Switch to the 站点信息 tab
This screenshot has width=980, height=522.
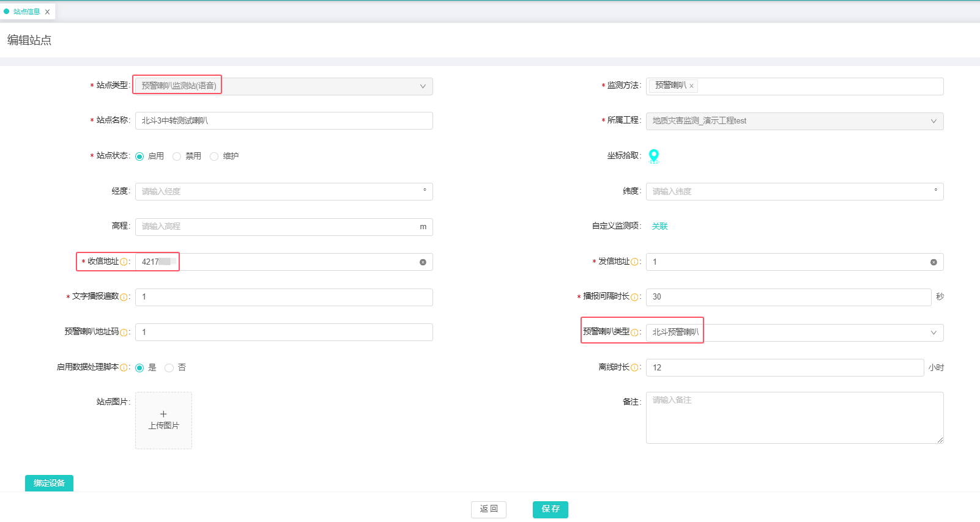coord(26,12)
